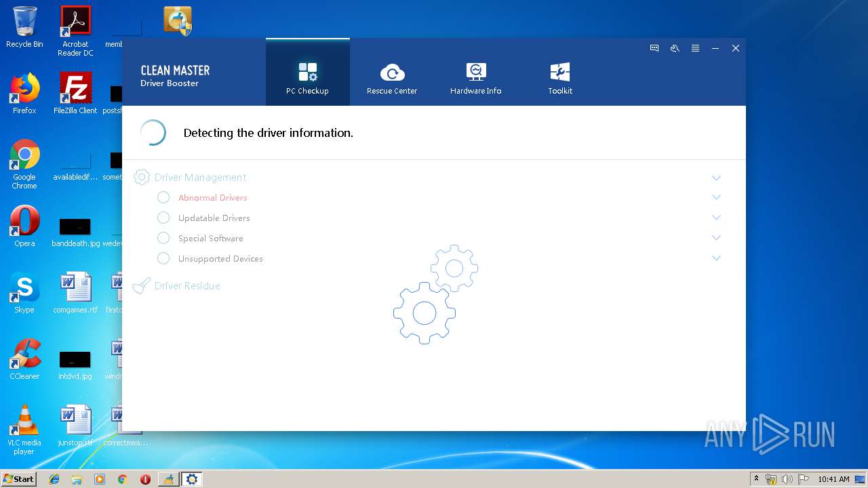Switch to the Driver Booster taskbar button
This screenshot has width=868, height=488.
coord(192,479)
